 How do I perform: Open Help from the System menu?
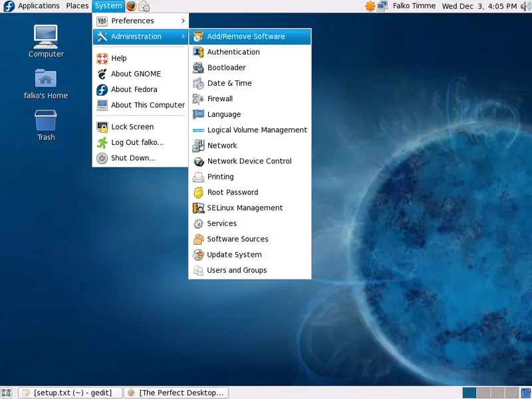click(x=140, y=58)
